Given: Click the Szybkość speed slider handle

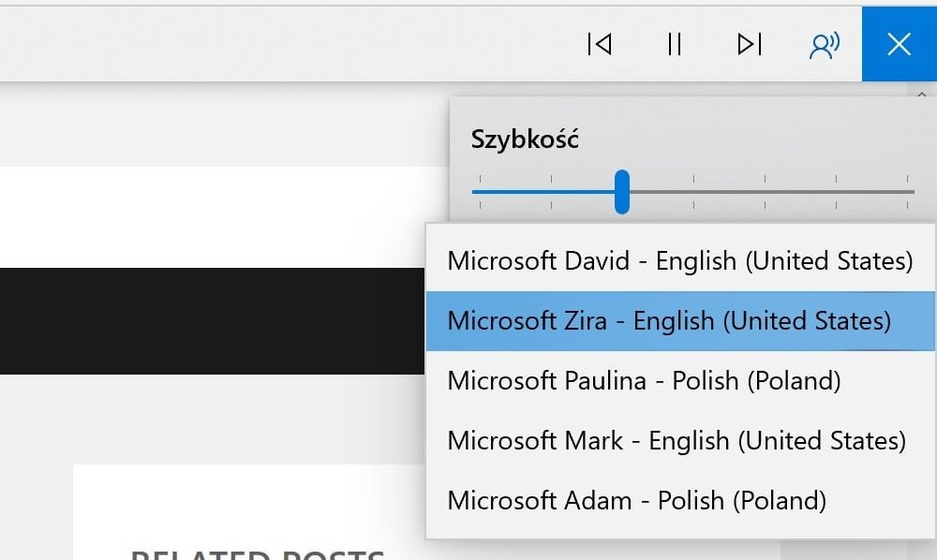Looking at the screenshot, I should click(622, 192).
